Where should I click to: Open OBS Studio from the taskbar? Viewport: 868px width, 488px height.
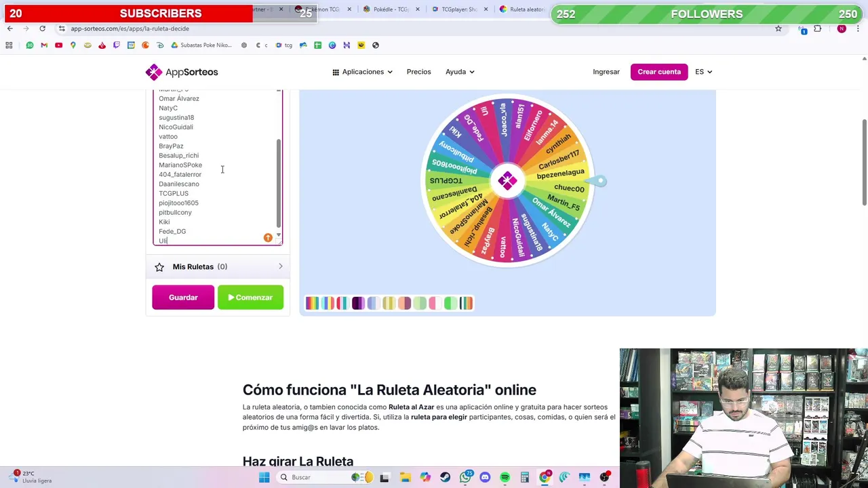point(604,477)
